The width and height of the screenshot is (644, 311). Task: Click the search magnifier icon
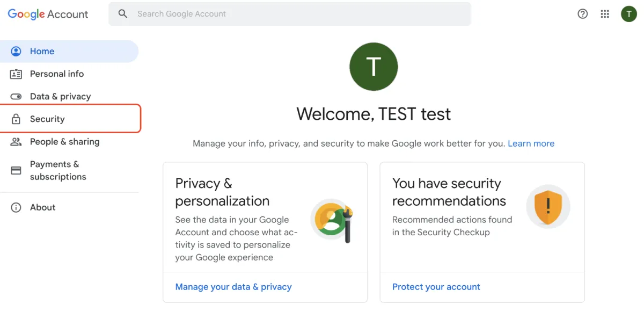coord(123,14)
